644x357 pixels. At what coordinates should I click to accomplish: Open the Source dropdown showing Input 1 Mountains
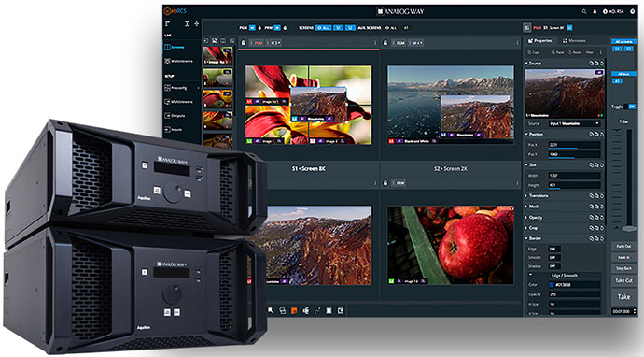(x=574, y=123)
